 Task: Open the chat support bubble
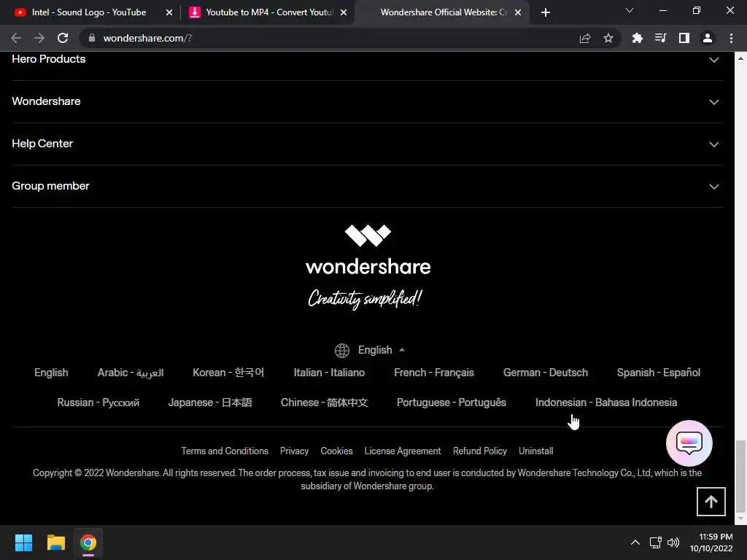pos(689,443)
